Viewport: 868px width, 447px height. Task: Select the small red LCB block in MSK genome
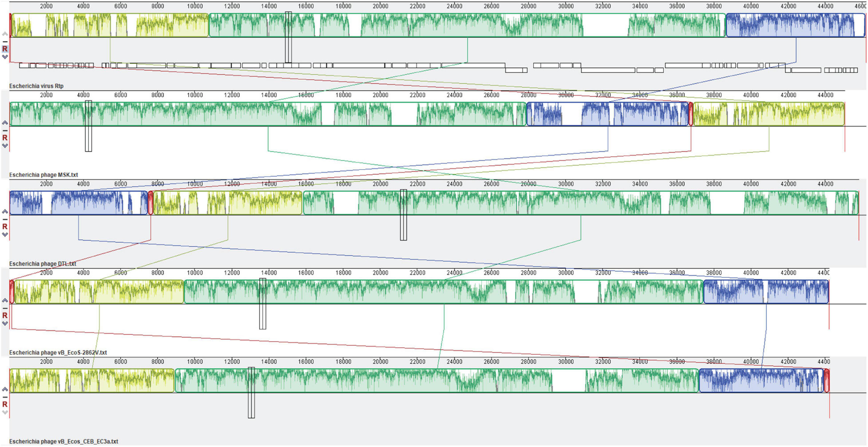tap(691, 114)
